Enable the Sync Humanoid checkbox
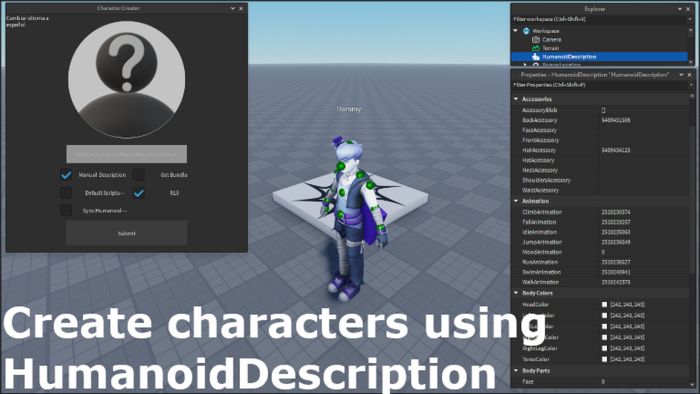The width and height of the screenshot is (700, 394). click(66, 210)
